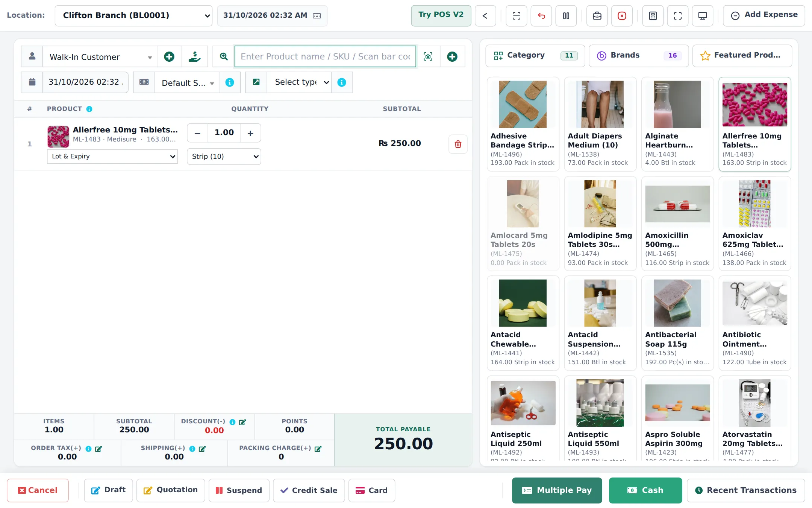This screenshot has width=812, height=508.
Task: Edit discount using pencil icon
Action: (242, 422)
